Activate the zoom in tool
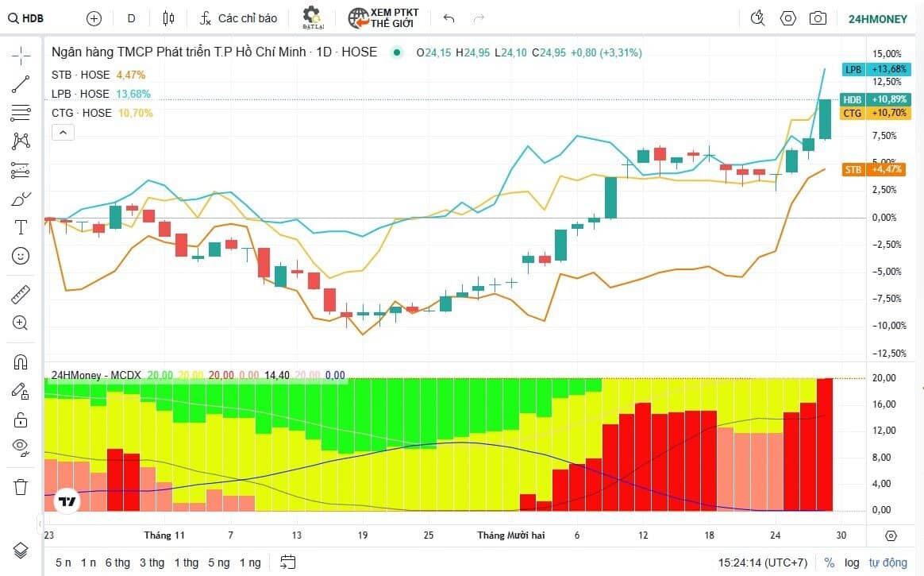The width and height of the screenshot is (924, 576). tap(21, 323)
